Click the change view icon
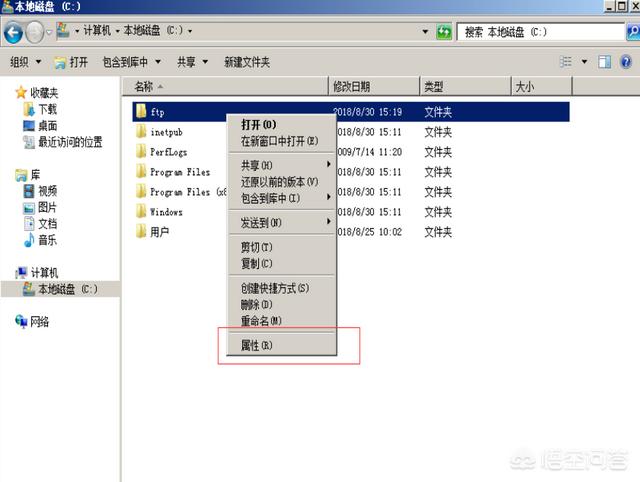The height and width of the screenshot is (482, 640). point(566,62)
